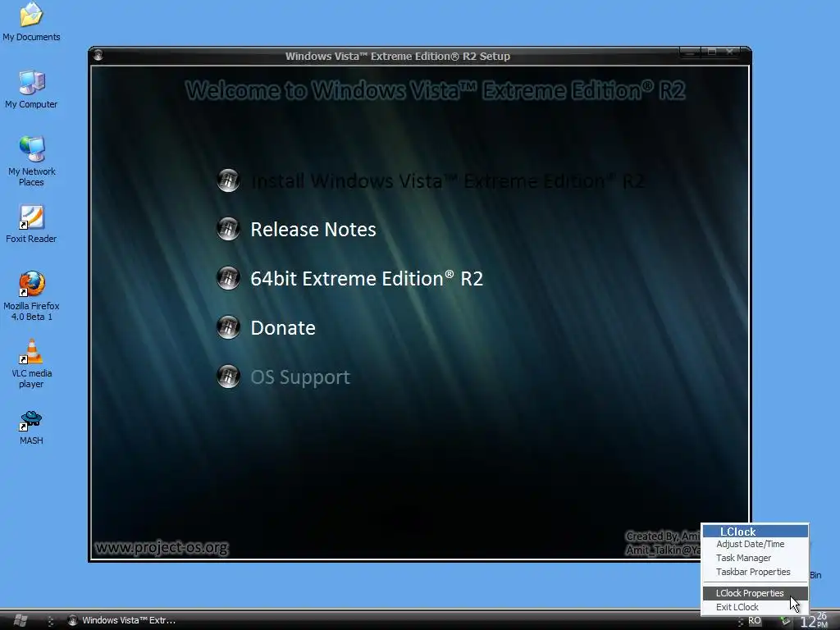Expand the hidden tray icons handle
This screenshot has width=840, height=630.
click(x=741, y=621)
